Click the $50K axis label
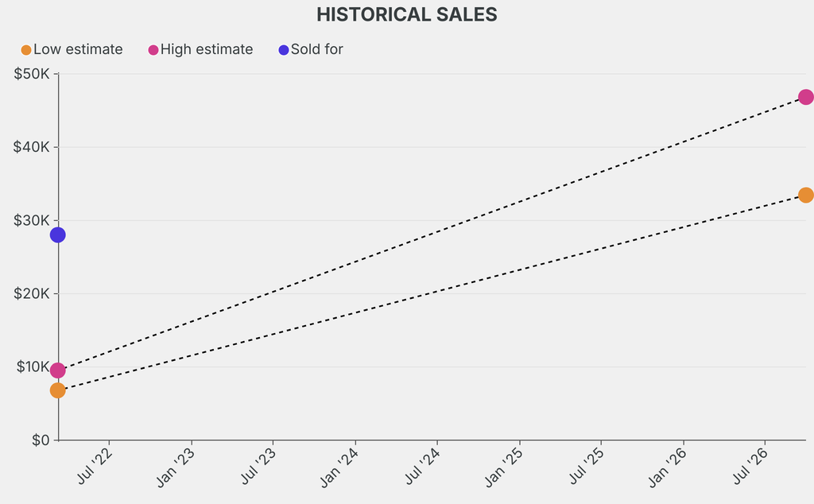The image size is (814, 504). [31, 74]
